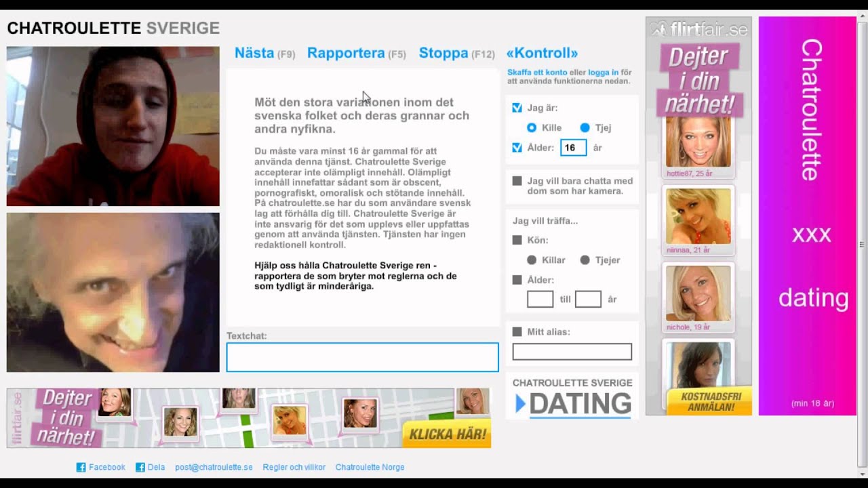Select the Tjej radio button
Screen dimensions: 868x488
(585, 127)
